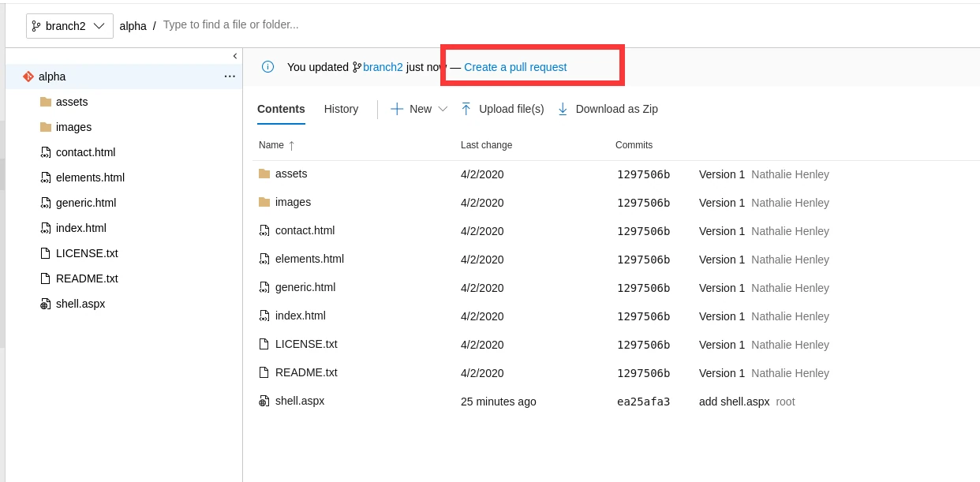This screenshot has height=482, width=980.
Task: Focus the find file or folder field
Action: pyautogui.click(x=230, y=24)
